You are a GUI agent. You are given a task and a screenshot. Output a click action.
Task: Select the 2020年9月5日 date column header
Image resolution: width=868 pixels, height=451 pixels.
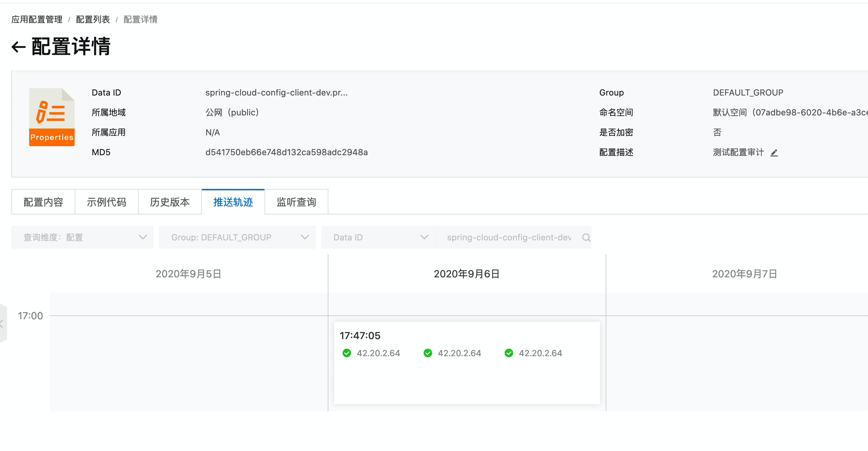(x=188, y=274)
